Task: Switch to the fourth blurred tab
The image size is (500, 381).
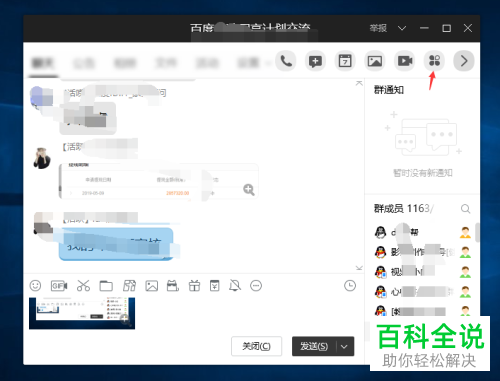Action: pyautogui.click(x=166, y=63)
